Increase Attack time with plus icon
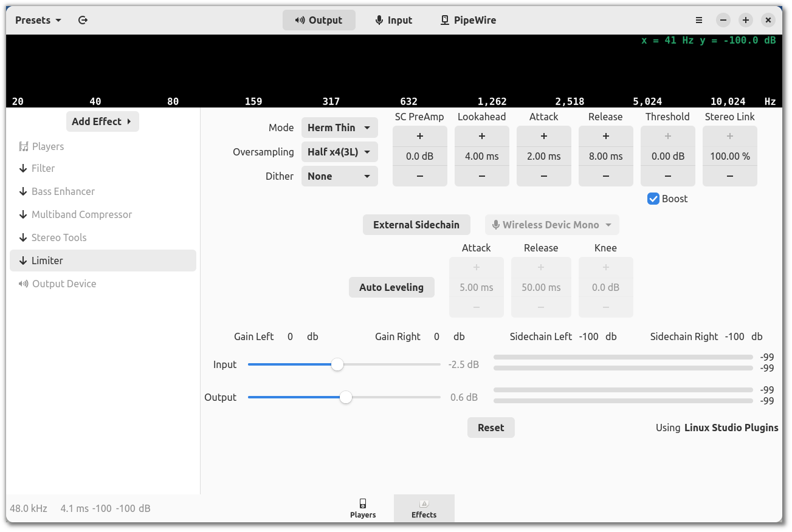Image resolution: width=792 pixels, height=532 pixels. (543, 137)
